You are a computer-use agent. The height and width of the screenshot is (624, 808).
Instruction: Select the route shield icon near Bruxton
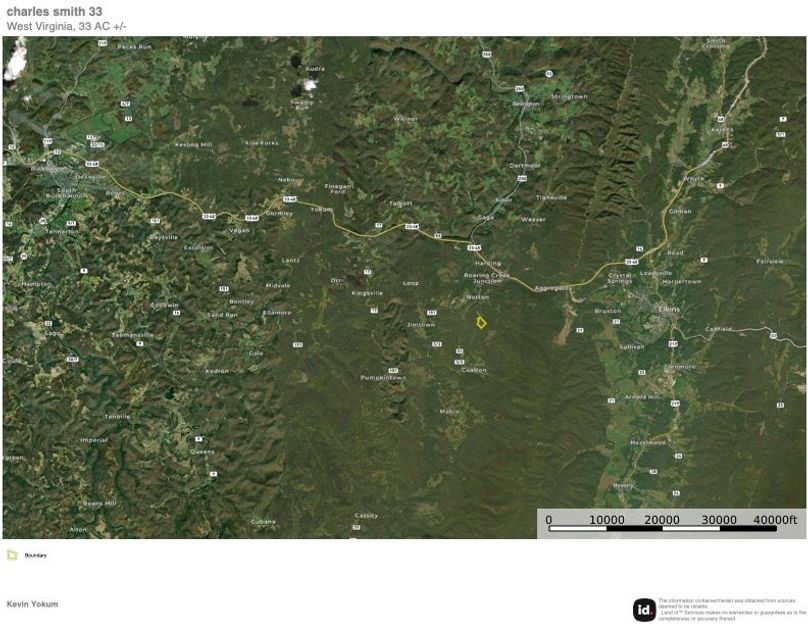click(x=616, y=322)
